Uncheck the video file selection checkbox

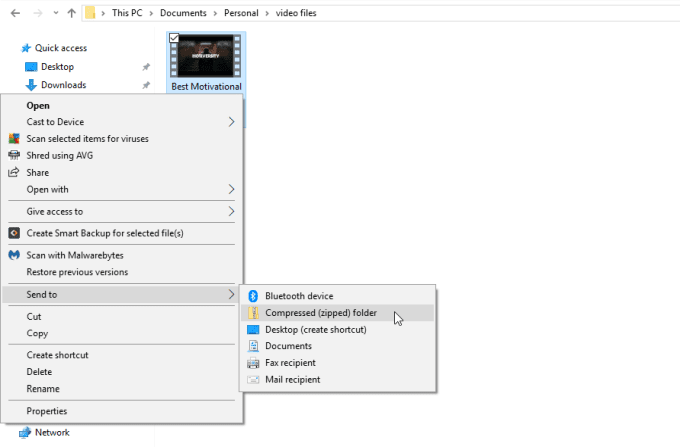click(x=174, y=38)
